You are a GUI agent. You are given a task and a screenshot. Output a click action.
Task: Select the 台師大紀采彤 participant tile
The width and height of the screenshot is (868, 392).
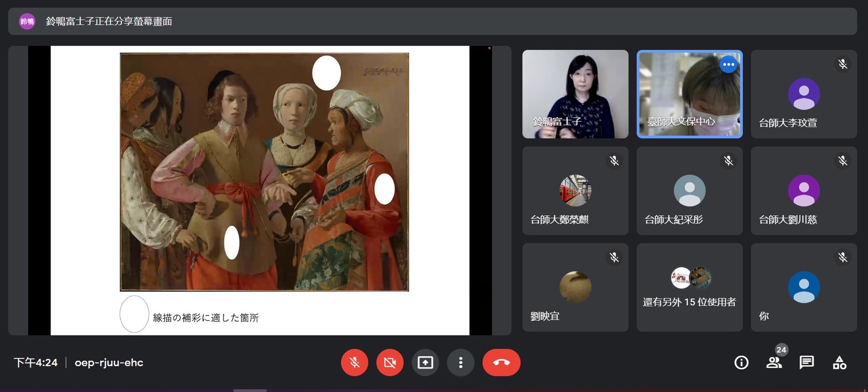[689, 191]
